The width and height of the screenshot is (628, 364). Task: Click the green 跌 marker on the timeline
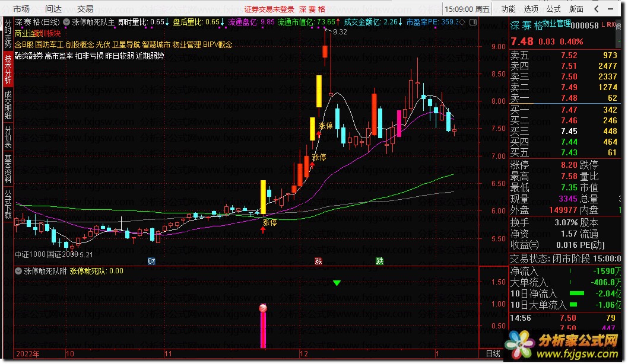(x=380, y=261)
